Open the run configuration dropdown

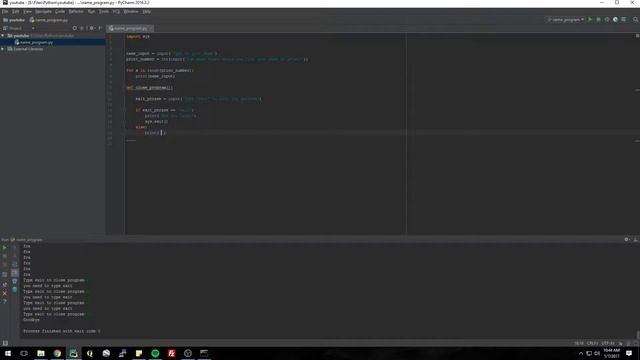tap(565, 20)
